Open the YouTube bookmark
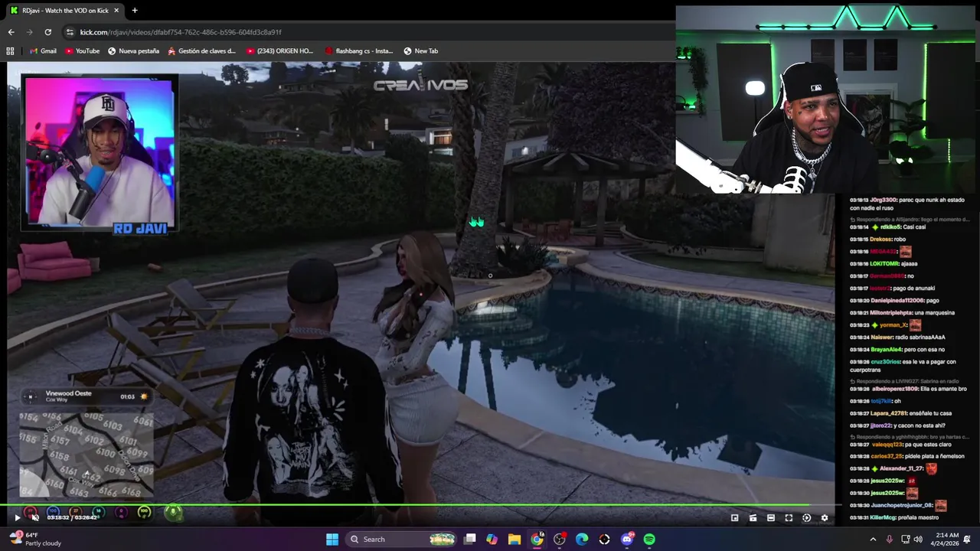The width and height of the screenshot is (980, 551). pos(83,51)
